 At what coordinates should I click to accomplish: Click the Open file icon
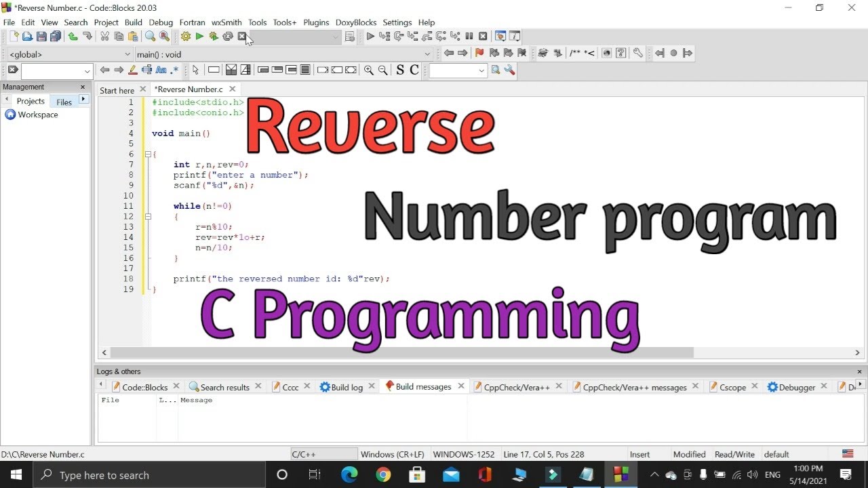(x=28, y=37)
